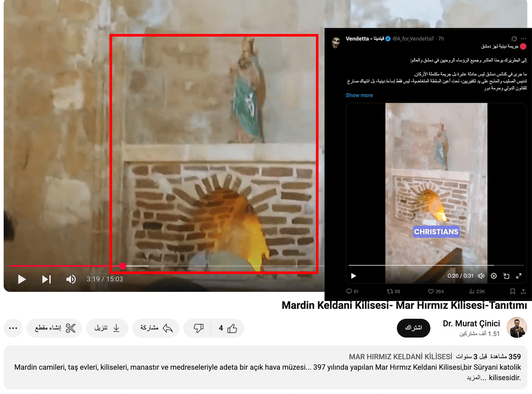Reply to the Vendetta tweet
Screen dimensions: 532x394
coord(349,291)
